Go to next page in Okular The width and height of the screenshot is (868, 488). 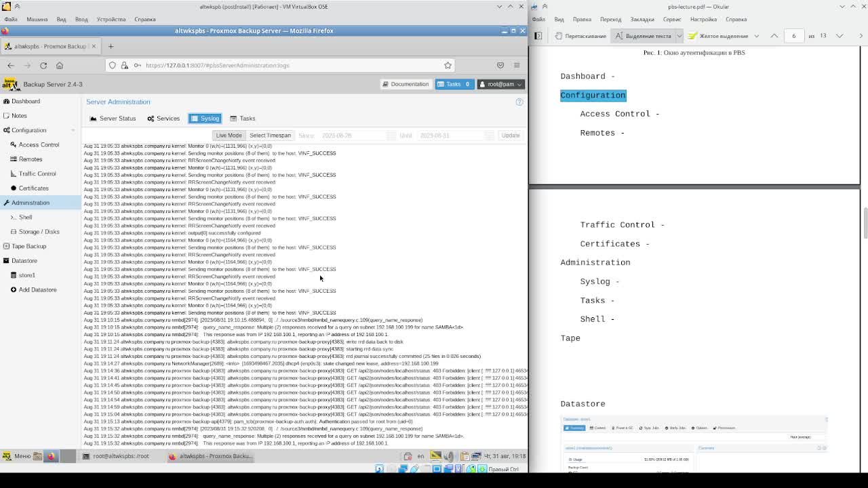(x=840, y=36)
